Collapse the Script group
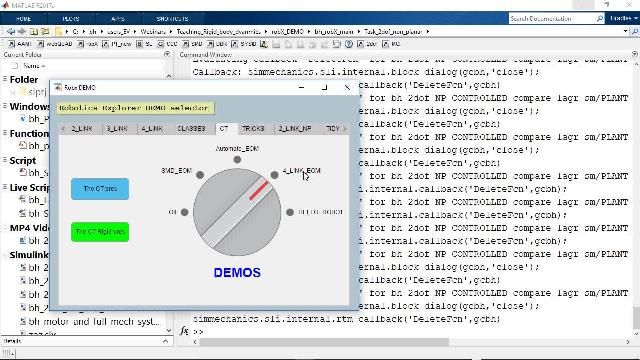Viewport: 640px width, 360px height. click(5, 160)
